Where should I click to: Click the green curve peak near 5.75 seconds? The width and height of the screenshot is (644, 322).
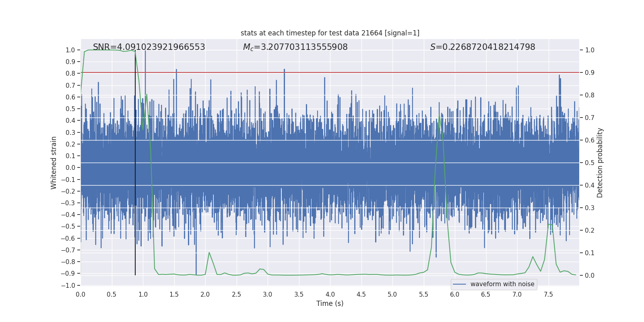(440, 115)
